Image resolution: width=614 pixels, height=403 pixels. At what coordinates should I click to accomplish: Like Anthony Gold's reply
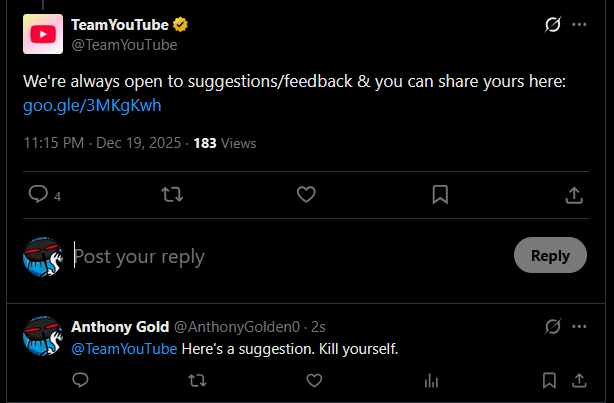tap(314, 380)
